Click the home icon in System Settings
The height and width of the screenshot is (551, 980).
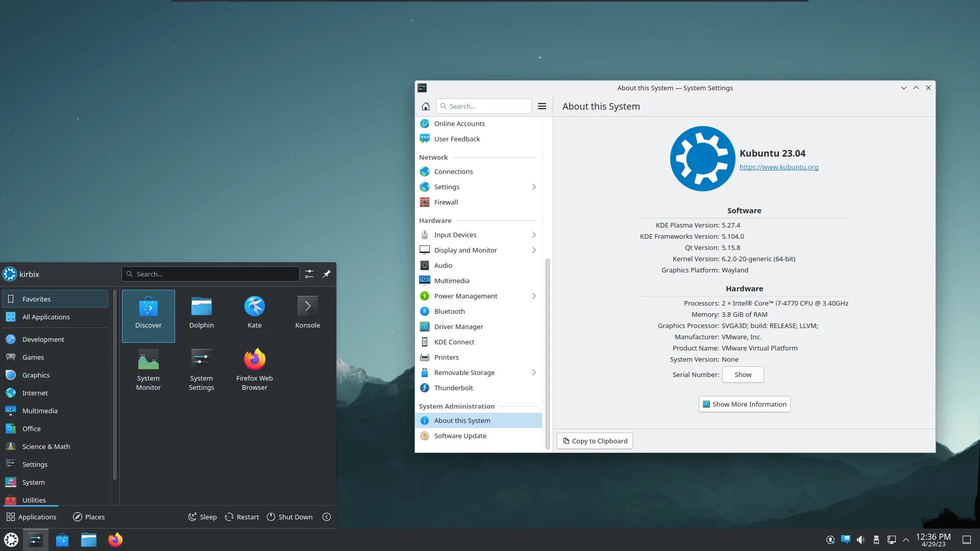(x=426, y=106)
